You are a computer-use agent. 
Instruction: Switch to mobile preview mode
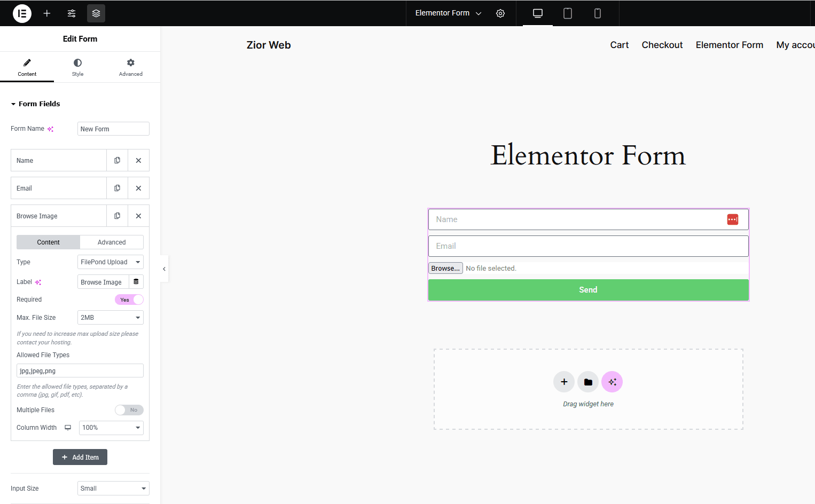[x=598, y=13]
